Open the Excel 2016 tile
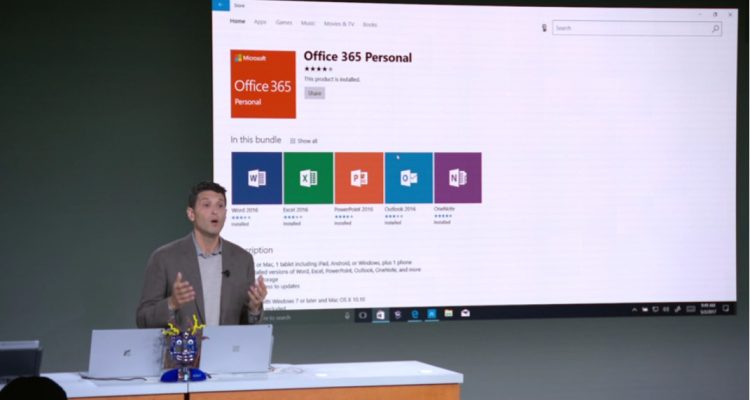This screenshot has height=400, width=750. (309, 178)
